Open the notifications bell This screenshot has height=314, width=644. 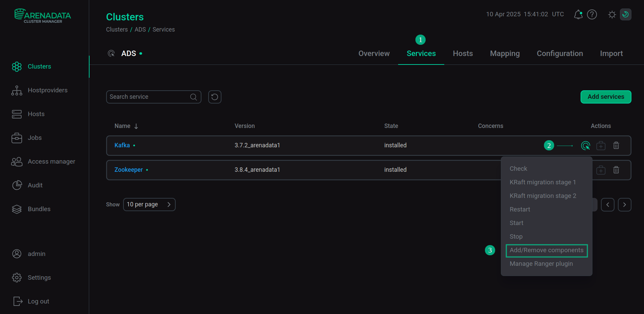578,15
